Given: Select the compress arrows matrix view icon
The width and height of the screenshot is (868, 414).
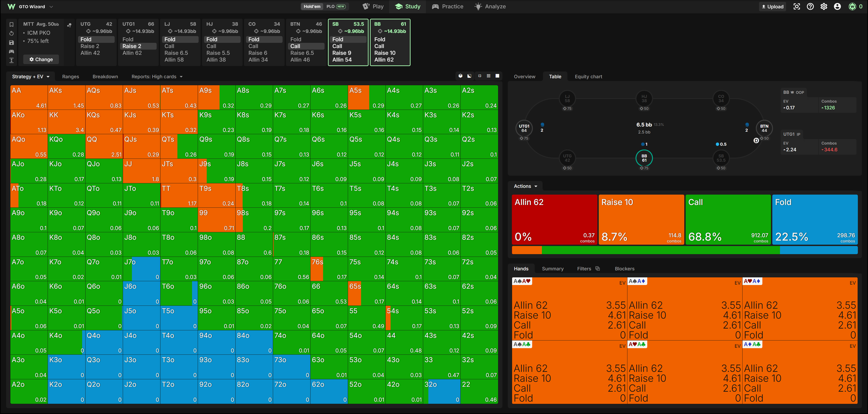Looking at the screenshot, I should click(480, 76).
